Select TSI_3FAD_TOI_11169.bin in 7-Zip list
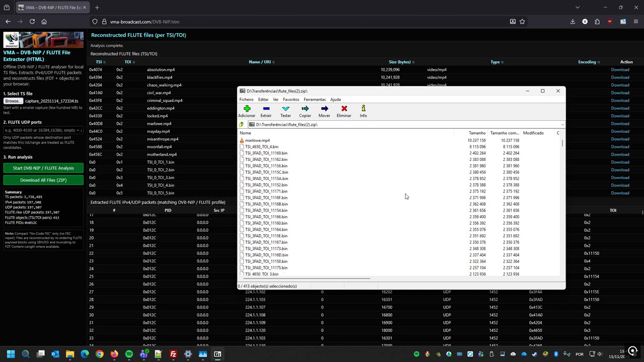The image size is (644, 362). tap(266, 153)
